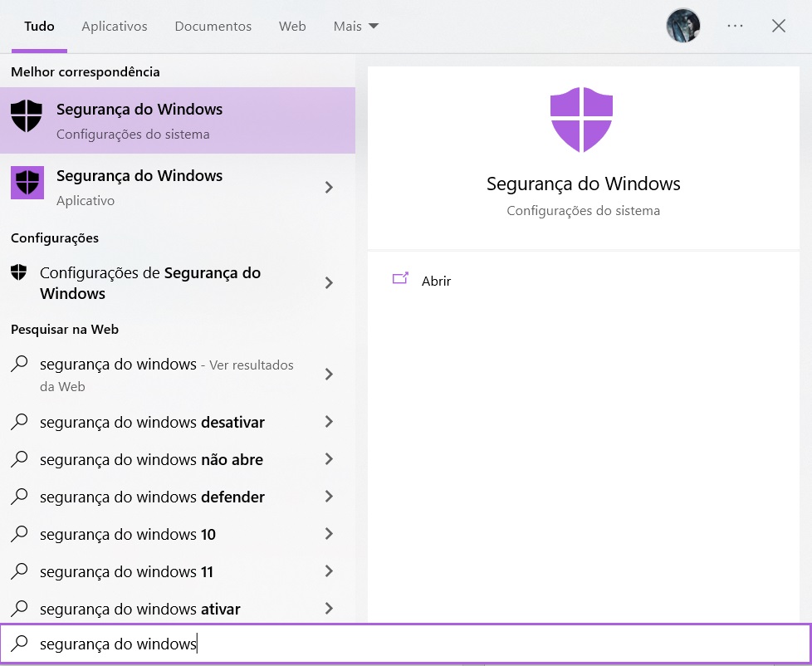Expand arrow for ativar suggestion
812x666 pixels.
(x=329, y=608)
